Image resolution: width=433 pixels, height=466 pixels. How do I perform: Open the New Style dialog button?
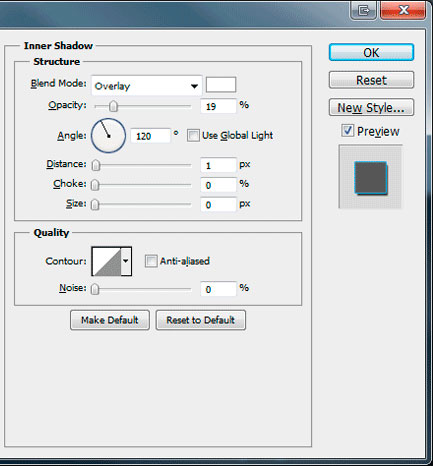[371, 107]
